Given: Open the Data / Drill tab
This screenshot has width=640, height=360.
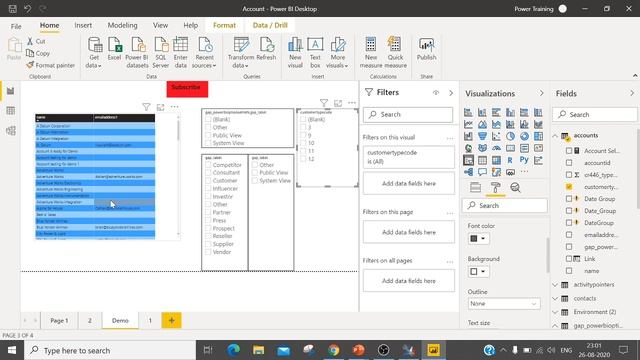Looking at the screenshot, I should click(270, 25).
